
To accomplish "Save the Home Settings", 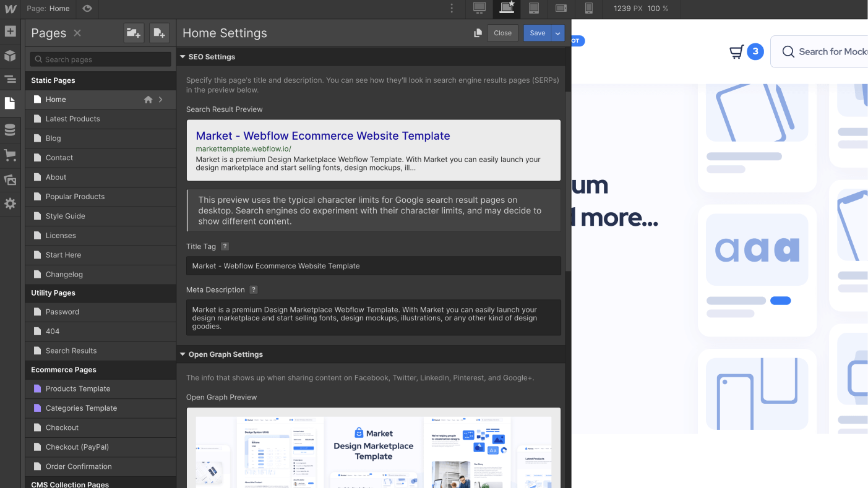I will click(x=538, y=33).
